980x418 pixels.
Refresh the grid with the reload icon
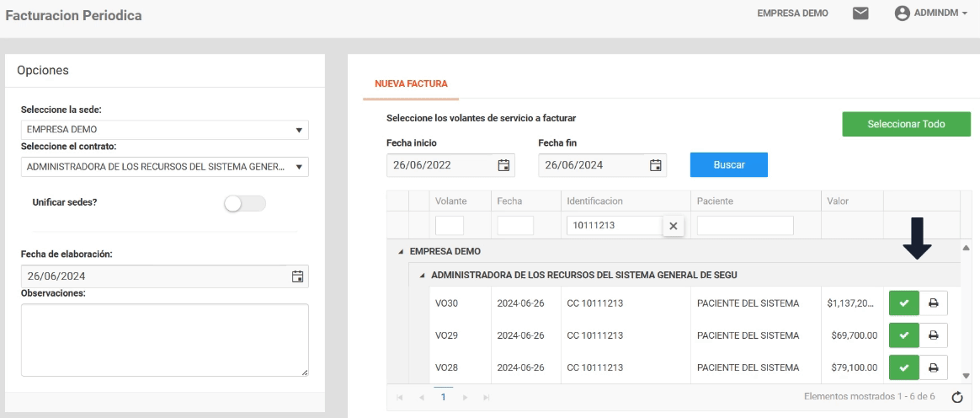tap(956, 396)
